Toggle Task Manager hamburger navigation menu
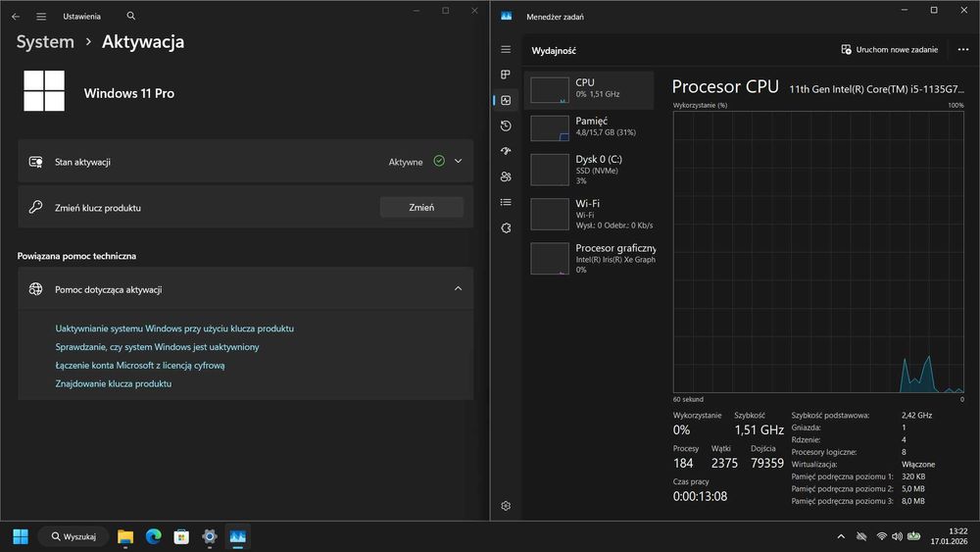Viewport: 980px width, 552px height. click(x=506, y=49)
